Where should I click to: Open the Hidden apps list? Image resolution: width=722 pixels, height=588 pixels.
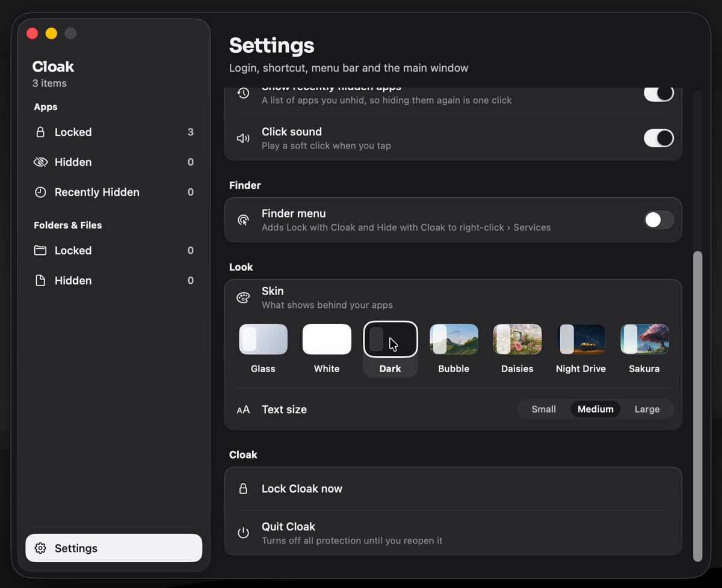114,162
